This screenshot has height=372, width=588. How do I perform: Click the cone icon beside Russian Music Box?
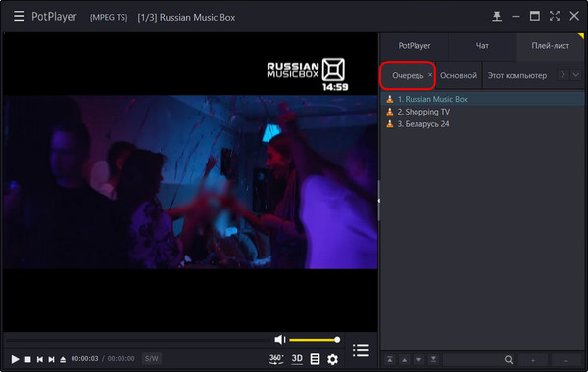(x=390, y=99)
